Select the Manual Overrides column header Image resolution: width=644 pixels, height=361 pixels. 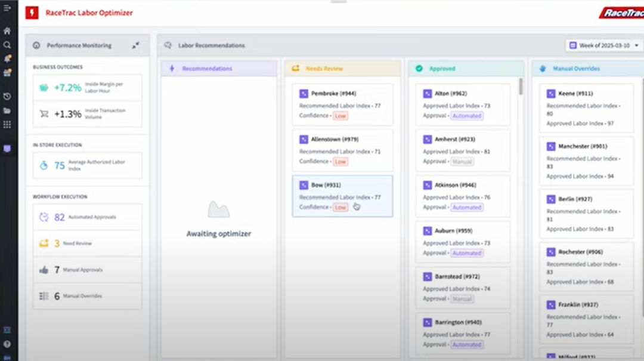(588, 68)
